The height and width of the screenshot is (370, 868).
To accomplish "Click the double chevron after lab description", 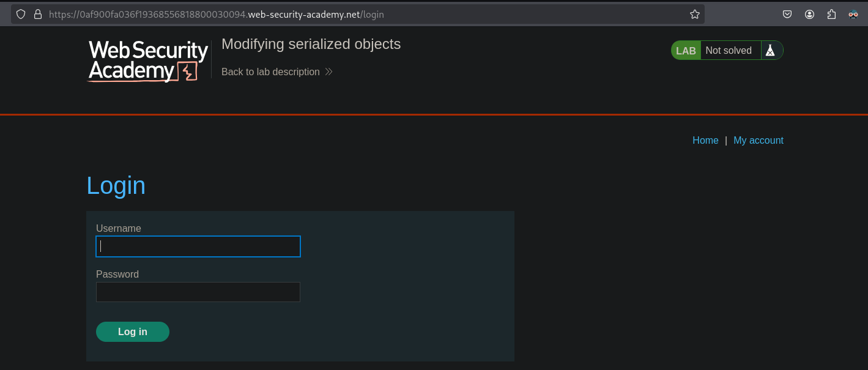I will pos(328,72).
